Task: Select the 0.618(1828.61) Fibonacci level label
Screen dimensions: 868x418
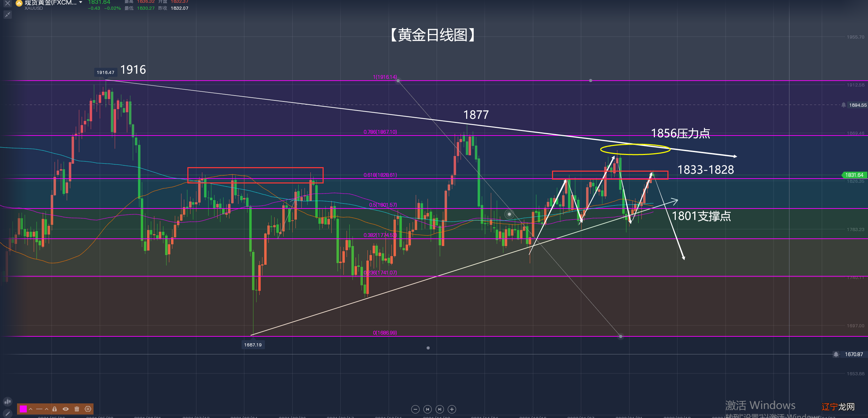Action: (380, 175)
